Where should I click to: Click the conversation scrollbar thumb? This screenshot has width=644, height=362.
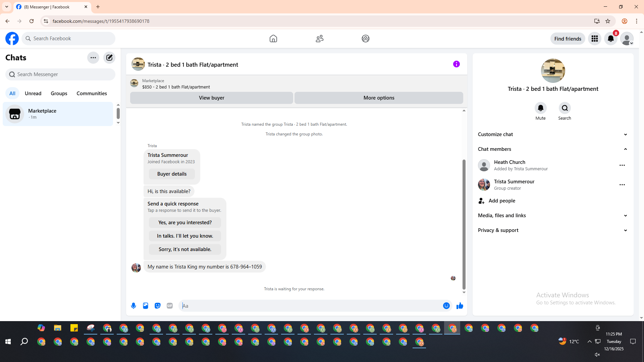464,225
